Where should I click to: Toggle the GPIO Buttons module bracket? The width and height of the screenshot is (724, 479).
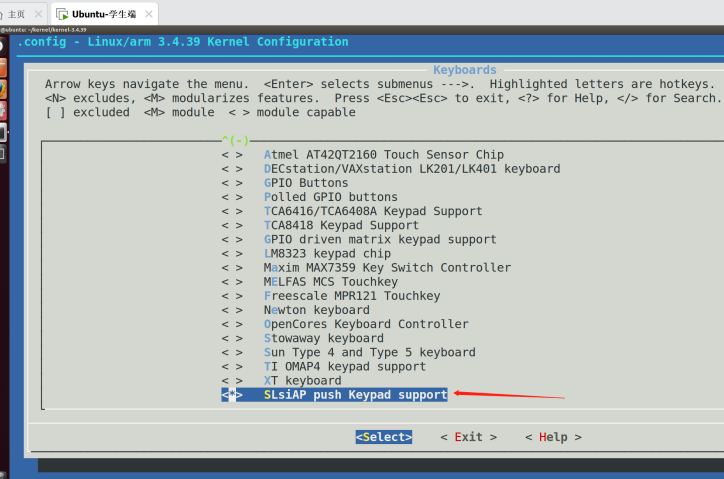(x=232, y=183)
